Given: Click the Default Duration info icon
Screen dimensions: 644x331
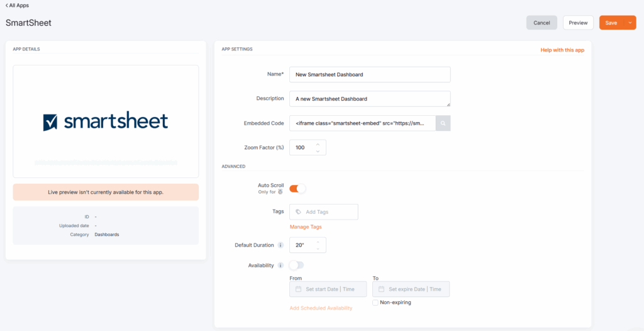Looking at the screenshot, I should pos(280,245).
